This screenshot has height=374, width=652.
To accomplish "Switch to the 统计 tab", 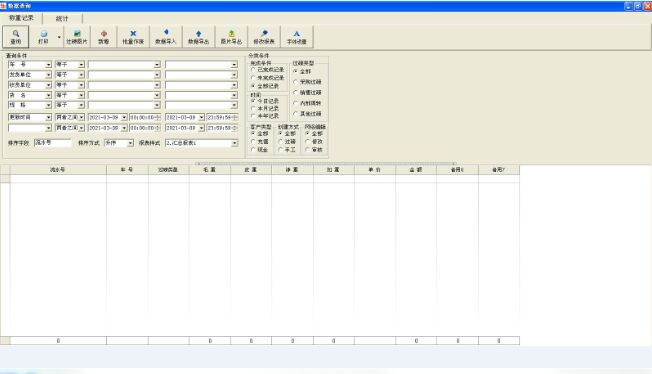I will coord(62,19).
